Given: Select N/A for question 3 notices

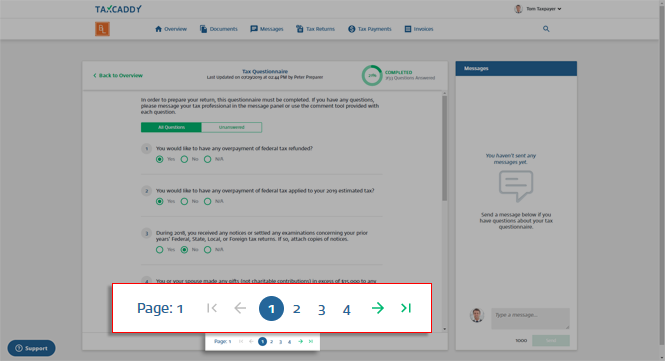Looking at the screenshot, I should [x=207, y=250].
